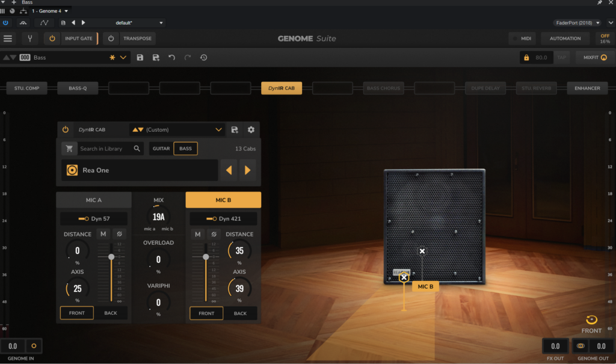Set Mic B to BACK
The height and width of the screenshot is (364, 616).
tap(240, 313)
